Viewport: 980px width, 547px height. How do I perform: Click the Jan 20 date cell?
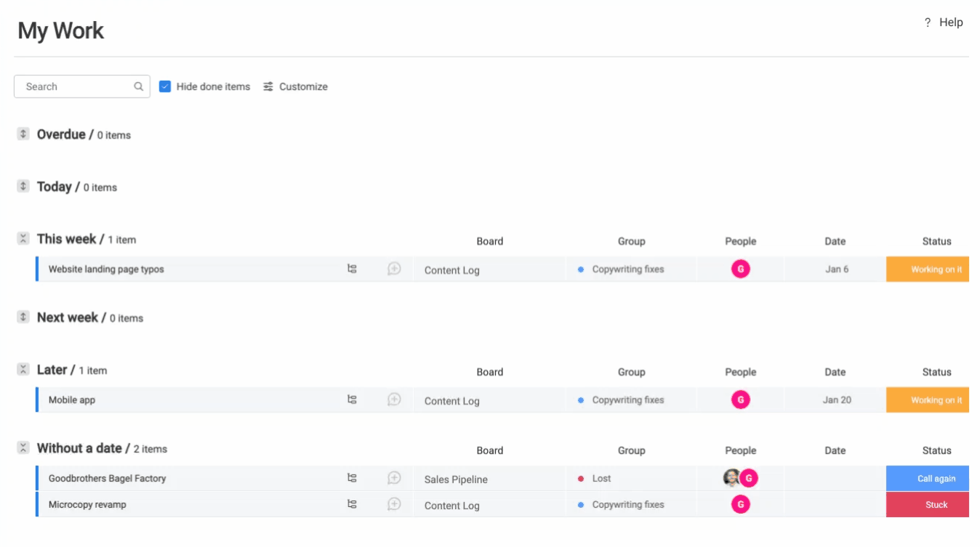tap(835, 400)
